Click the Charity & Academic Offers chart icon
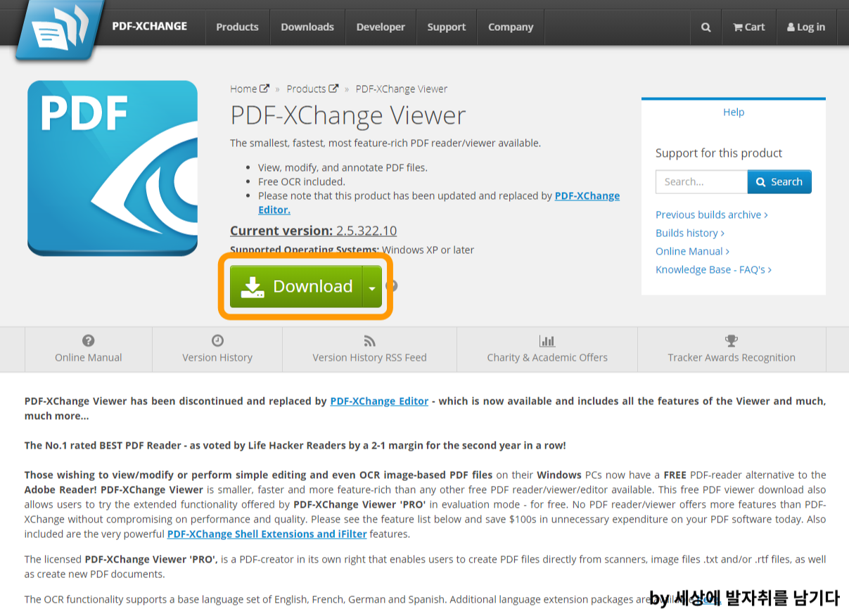 [x=547, y=340]
